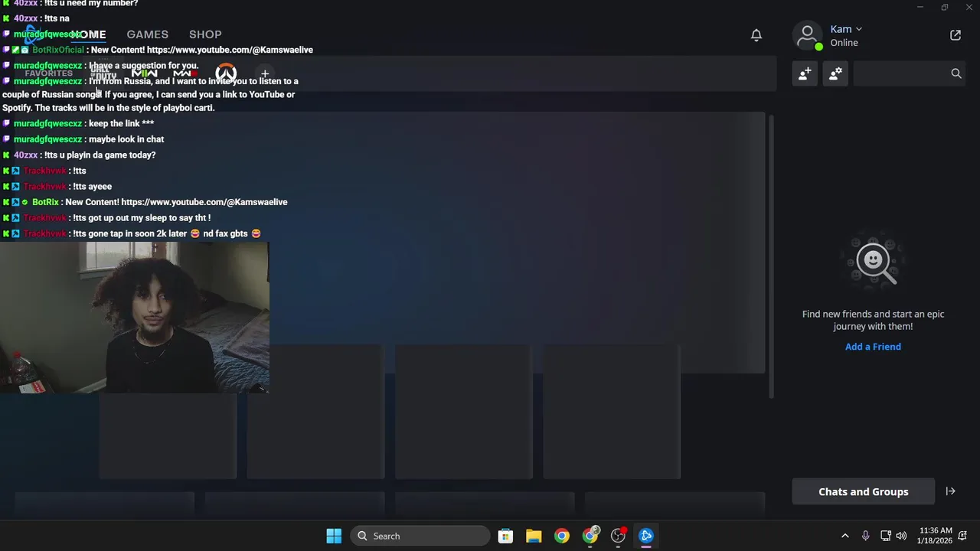Click the taskbar Search box
Viewport: 980px width, 551px height.
coord(420,536)
